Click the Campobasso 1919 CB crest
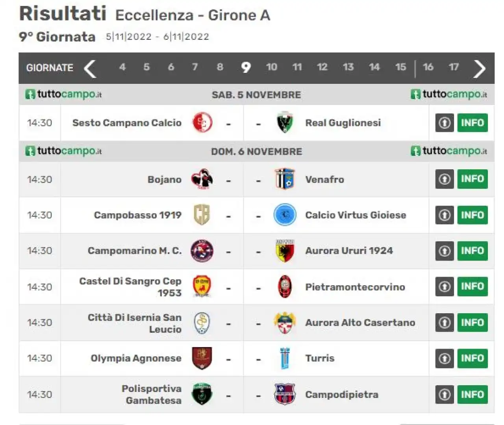Viewport: 504px width, 425px height. click(202, 215)
